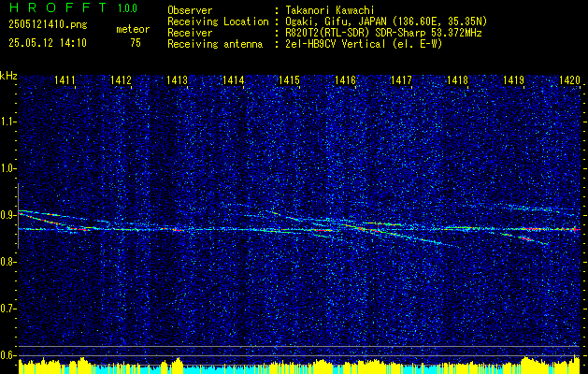Click time marker 1412
588x374 pixels.
(x=121, y=79)
